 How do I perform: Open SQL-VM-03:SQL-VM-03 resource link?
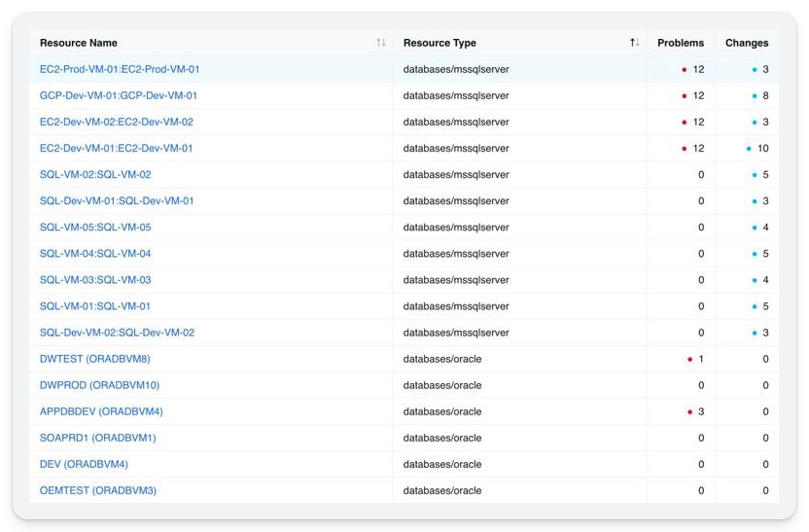click(95, 280)
